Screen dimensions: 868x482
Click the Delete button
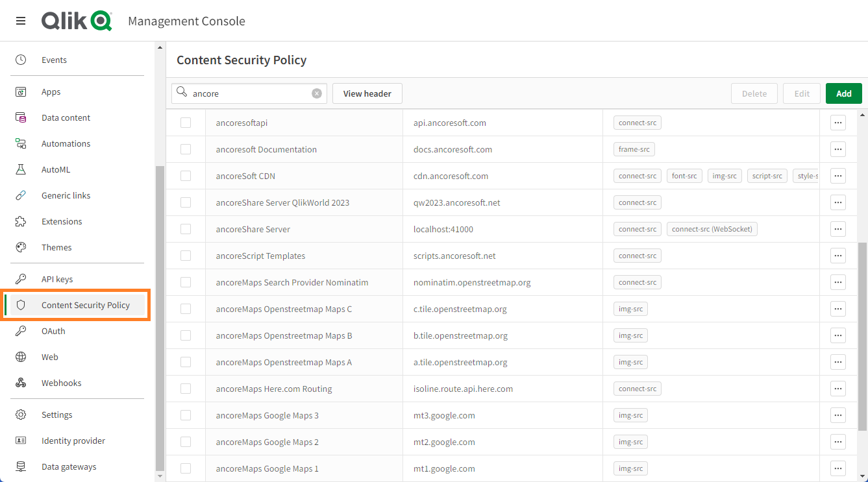coord(754,93)
